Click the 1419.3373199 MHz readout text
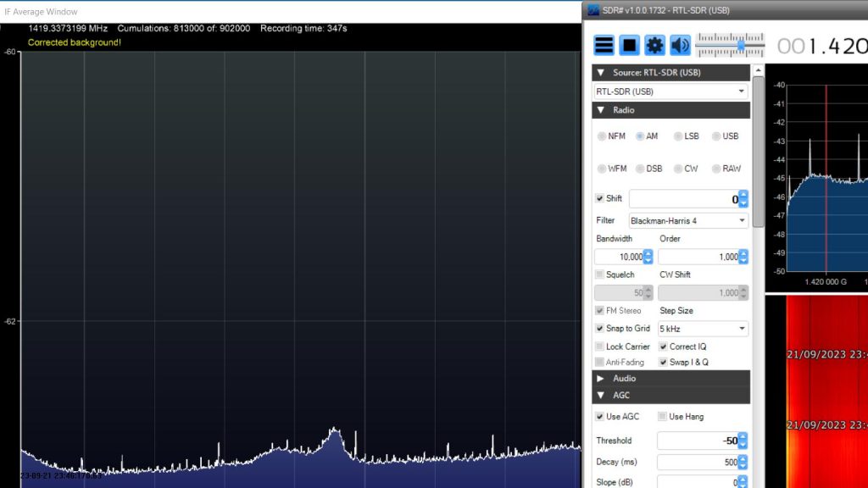This screenshot has height=488, width=868. [x=68, y=28]
